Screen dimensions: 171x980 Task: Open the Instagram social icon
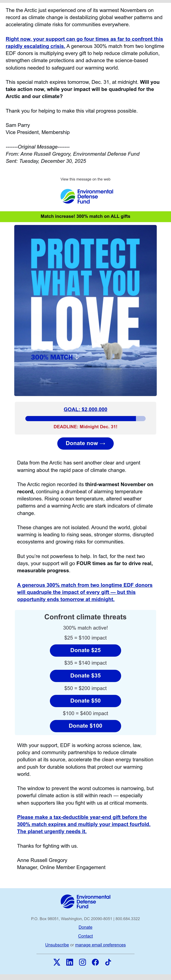(x=83, y=962)
